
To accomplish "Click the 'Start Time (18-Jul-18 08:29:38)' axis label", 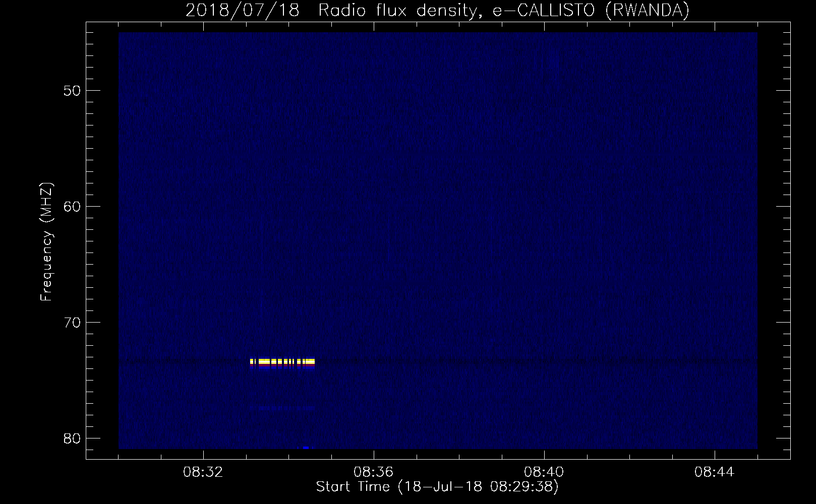I will [437, 487].
